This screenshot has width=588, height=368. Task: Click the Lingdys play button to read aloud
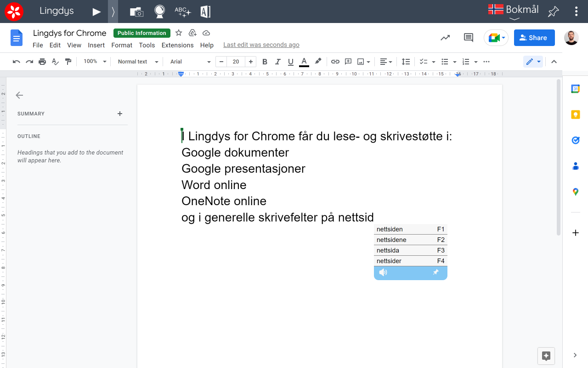tap(96, 11)
